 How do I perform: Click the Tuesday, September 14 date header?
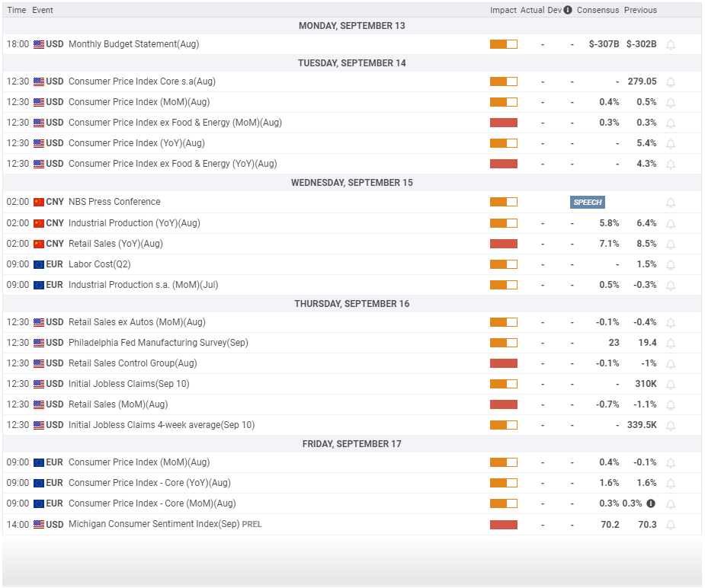pos(352,63)
